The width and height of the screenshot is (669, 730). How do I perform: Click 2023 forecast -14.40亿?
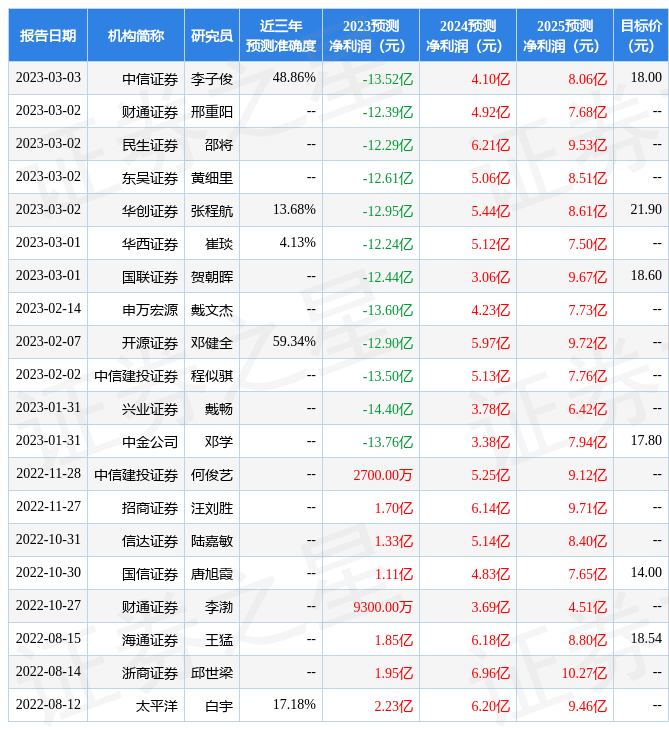pyautogui.click(x=388, y=409)
